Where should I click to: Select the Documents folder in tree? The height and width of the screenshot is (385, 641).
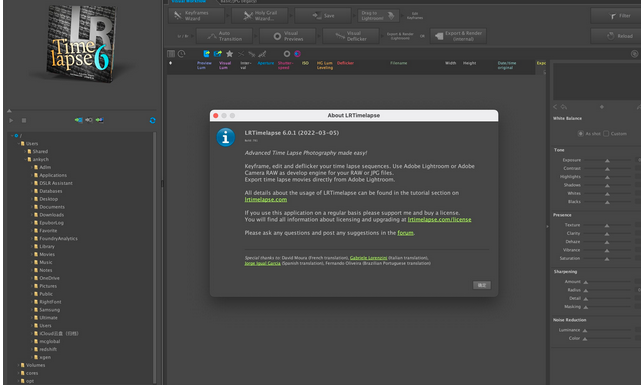[x=52, y=207]
